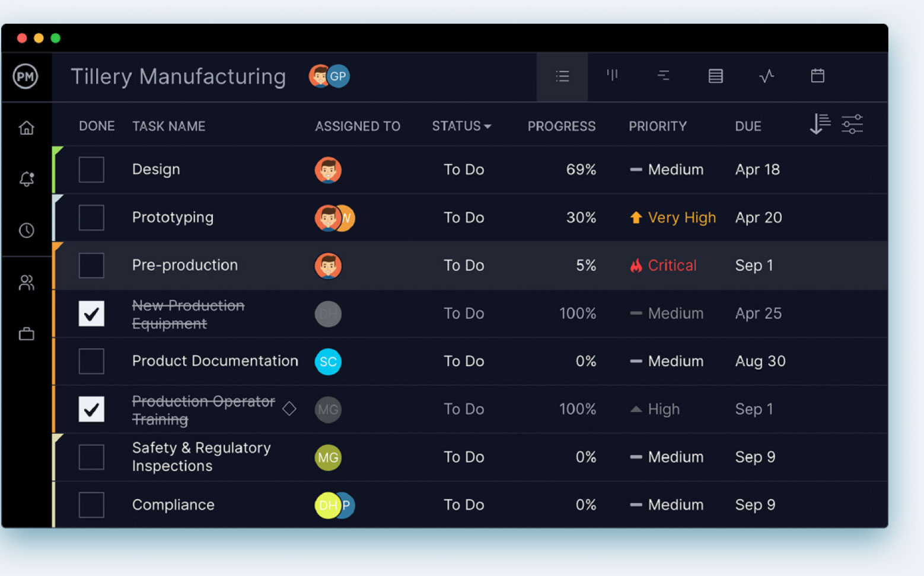View the project activity feed
Viewport: 924px width, 576px height.
767,76
